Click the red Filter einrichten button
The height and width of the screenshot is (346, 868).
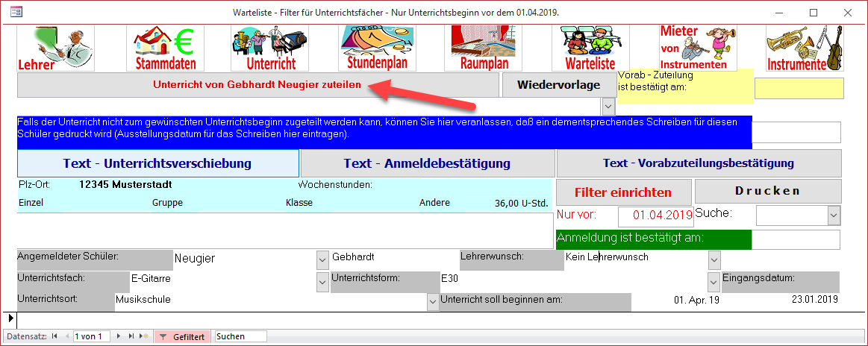[x=623, y=192]
